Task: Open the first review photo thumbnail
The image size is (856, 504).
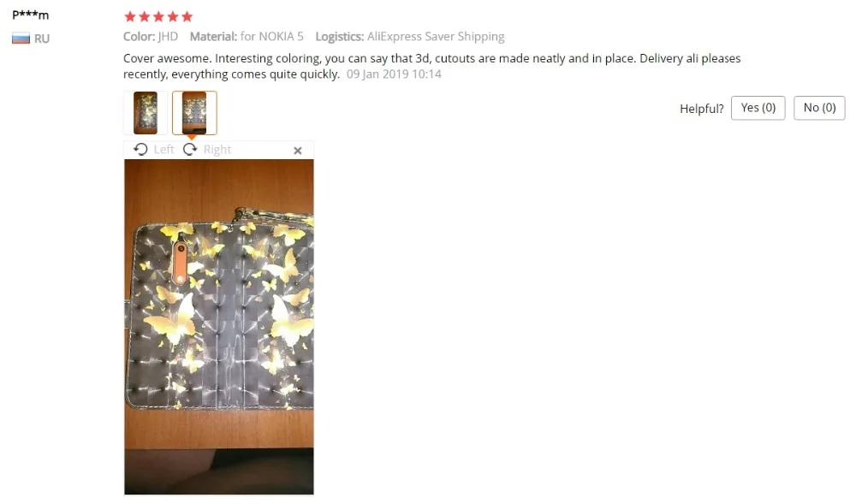Action: (146, 113)
